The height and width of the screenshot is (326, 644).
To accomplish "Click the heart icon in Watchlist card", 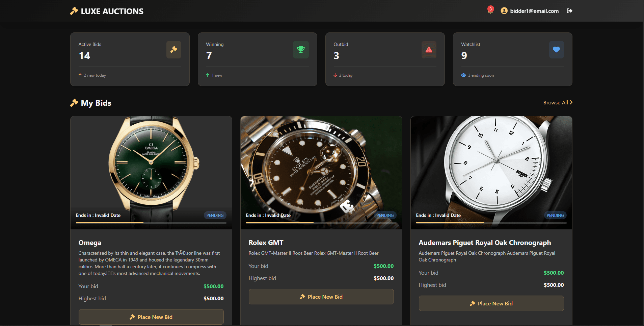I will click(x=556, y=50).
